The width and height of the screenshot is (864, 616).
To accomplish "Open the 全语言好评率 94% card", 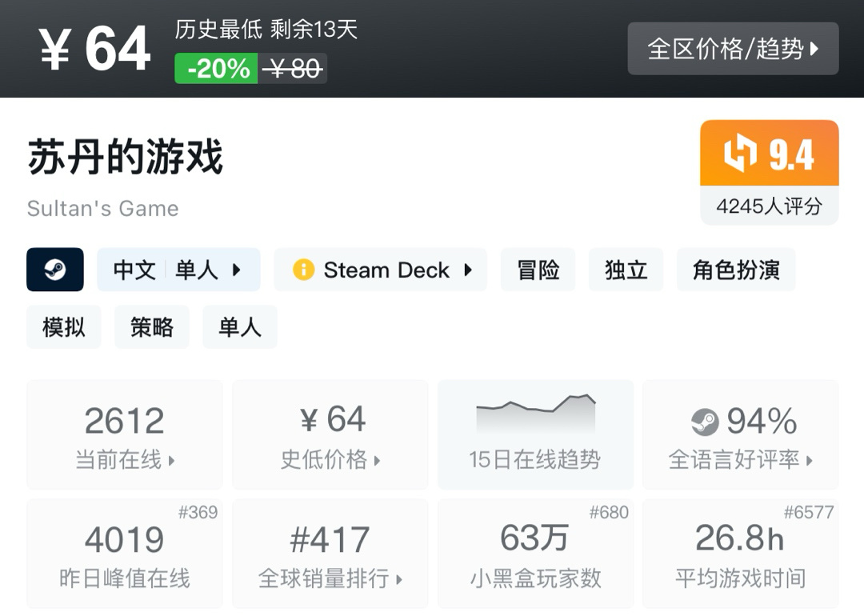I will point(741,434).
